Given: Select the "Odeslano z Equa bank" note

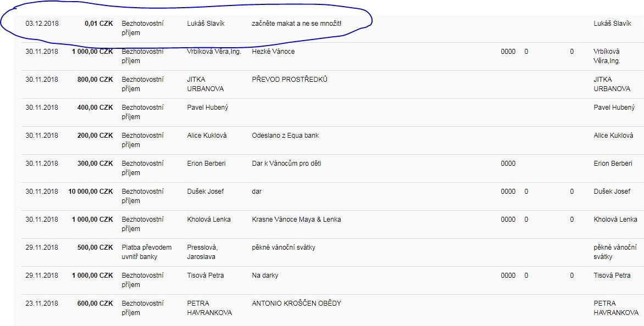Looking at the screenshot, I should (285, 136).
